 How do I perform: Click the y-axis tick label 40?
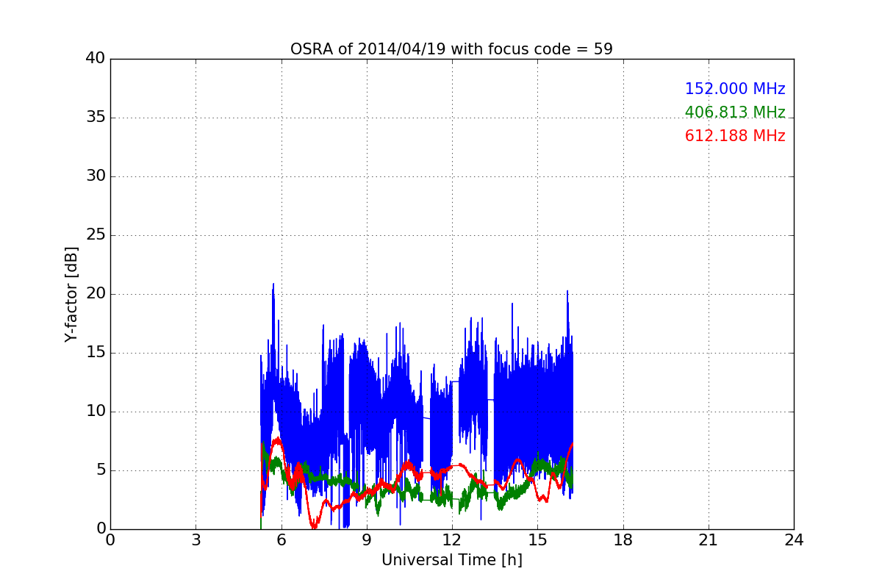coord(96,59)
